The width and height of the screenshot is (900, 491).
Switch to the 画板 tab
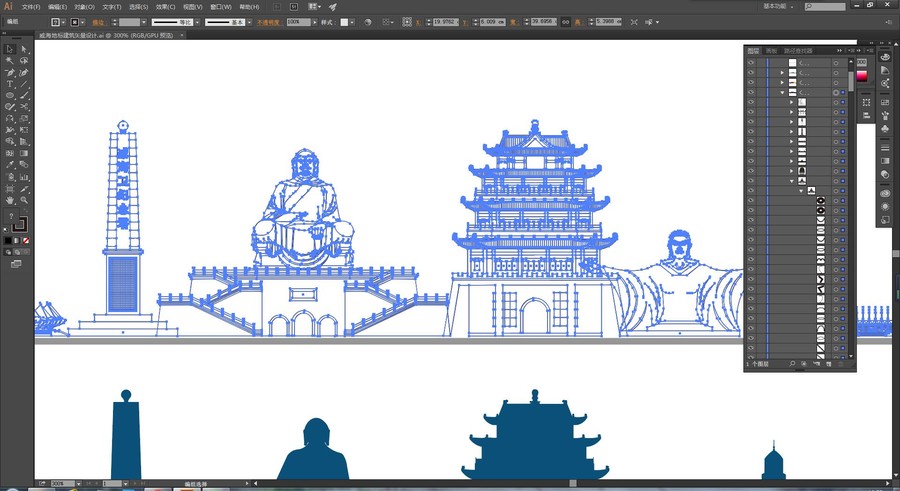771,51
